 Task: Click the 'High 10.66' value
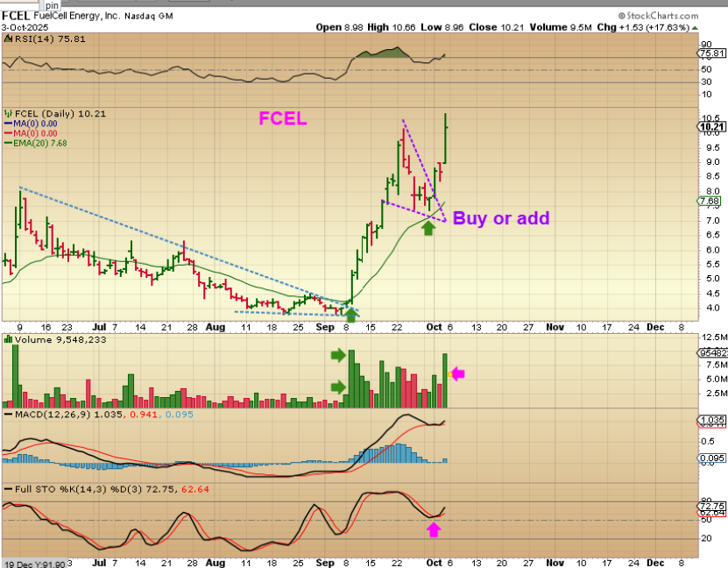click(392, 27)
